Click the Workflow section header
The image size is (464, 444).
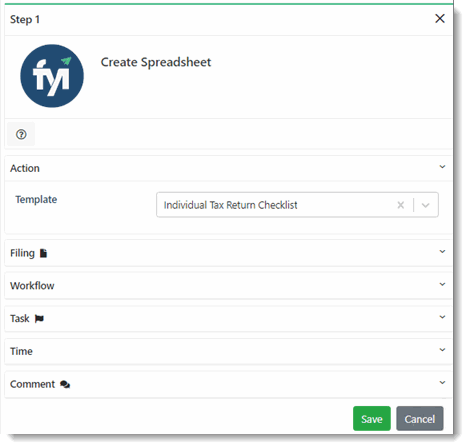(x=228, y=286)
